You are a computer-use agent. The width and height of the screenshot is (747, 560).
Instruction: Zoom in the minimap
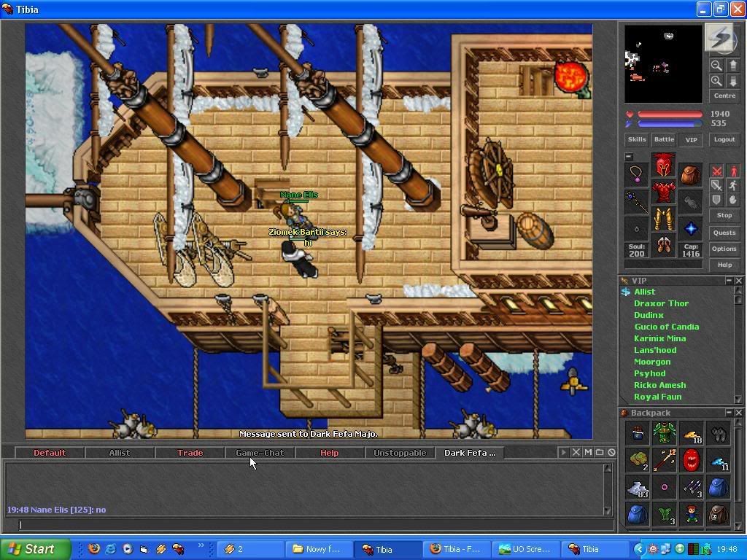[x=716, y=81]
